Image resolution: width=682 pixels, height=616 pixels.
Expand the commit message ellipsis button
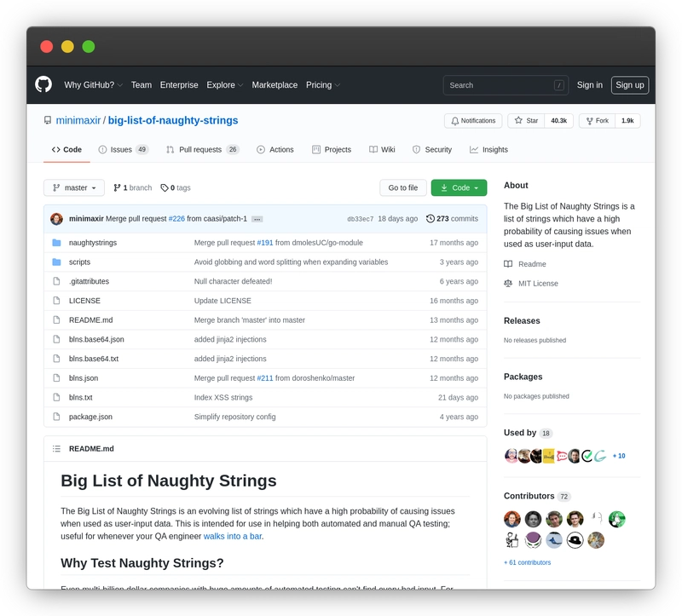tap(257, 219)
